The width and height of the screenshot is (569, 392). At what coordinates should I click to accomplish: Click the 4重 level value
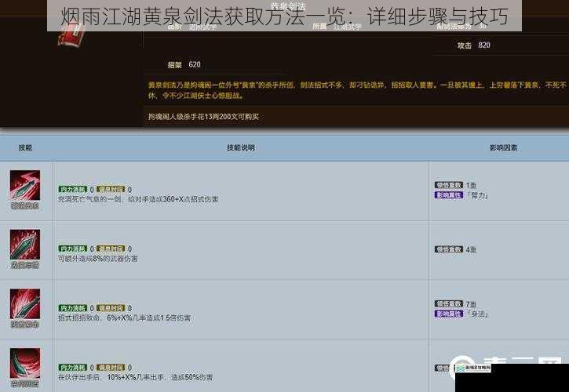tap(471, 249)
